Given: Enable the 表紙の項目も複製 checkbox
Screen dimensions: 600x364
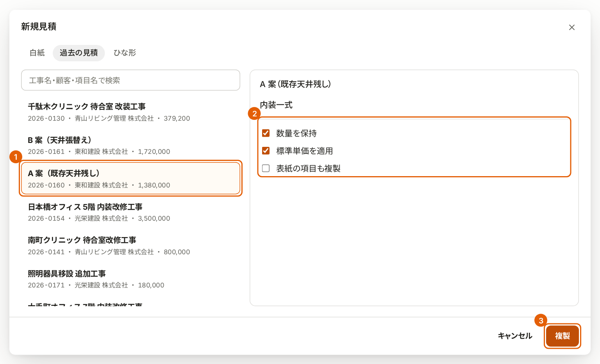Looking at the screenshot, I should (x=266, y=168).
